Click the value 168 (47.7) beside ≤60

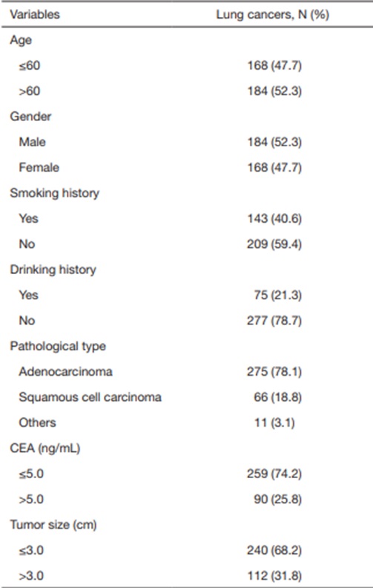274,65
